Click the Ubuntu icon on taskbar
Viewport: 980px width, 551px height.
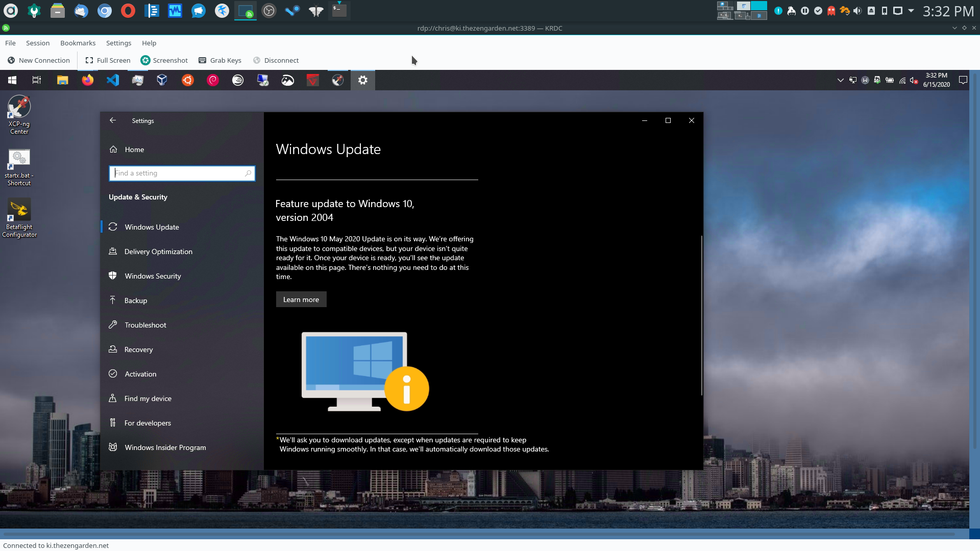pos(188,80)
